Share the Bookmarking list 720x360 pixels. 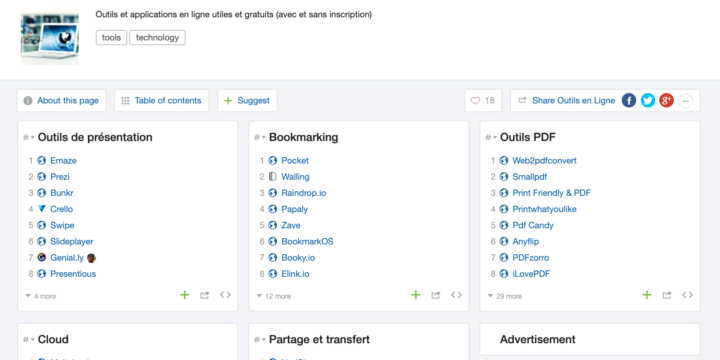[x=436, y=295]
